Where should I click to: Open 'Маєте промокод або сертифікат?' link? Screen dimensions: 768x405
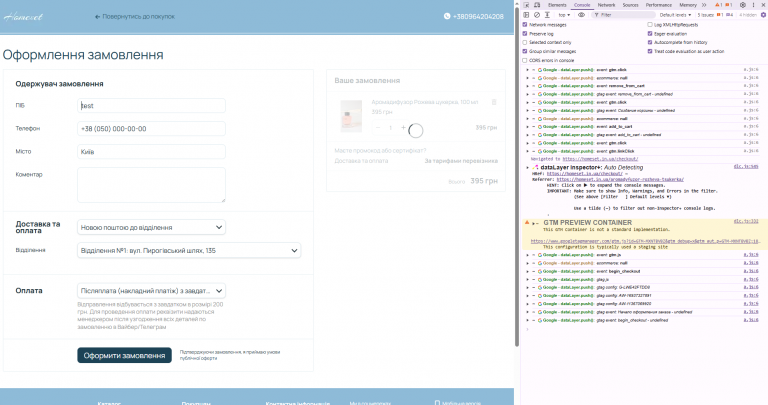click(381, 151)
